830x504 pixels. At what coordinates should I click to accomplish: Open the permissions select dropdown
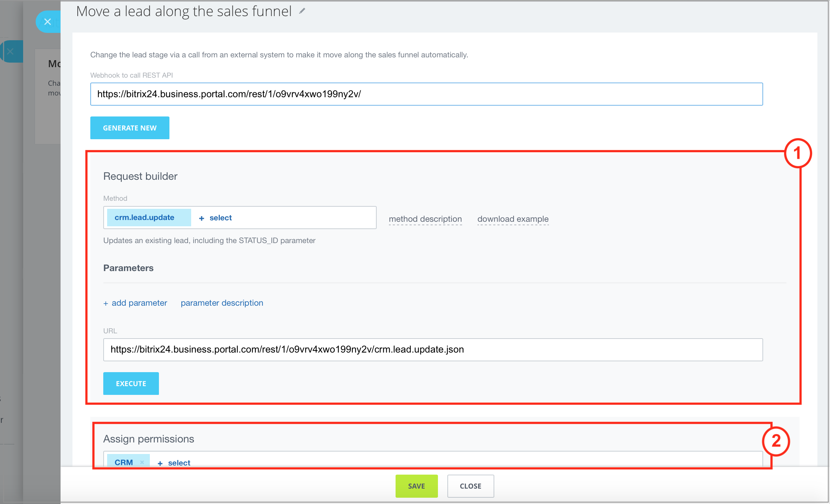click(x=179, y=463)
